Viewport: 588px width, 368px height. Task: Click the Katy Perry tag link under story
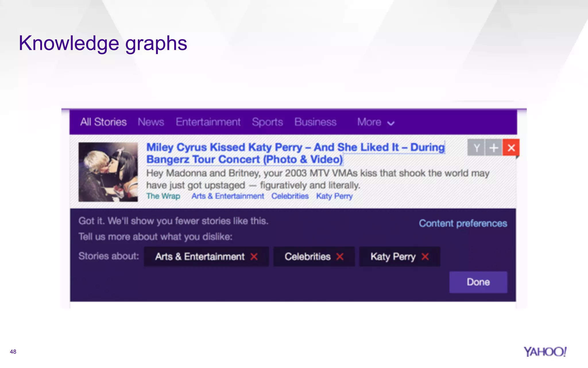pos(334,196)
